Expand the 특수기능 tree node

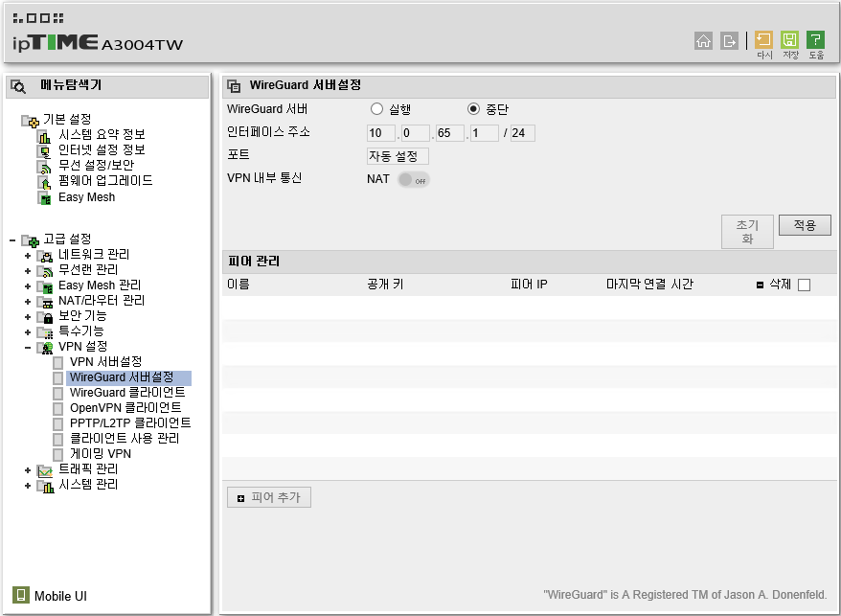tap(28, 332)
